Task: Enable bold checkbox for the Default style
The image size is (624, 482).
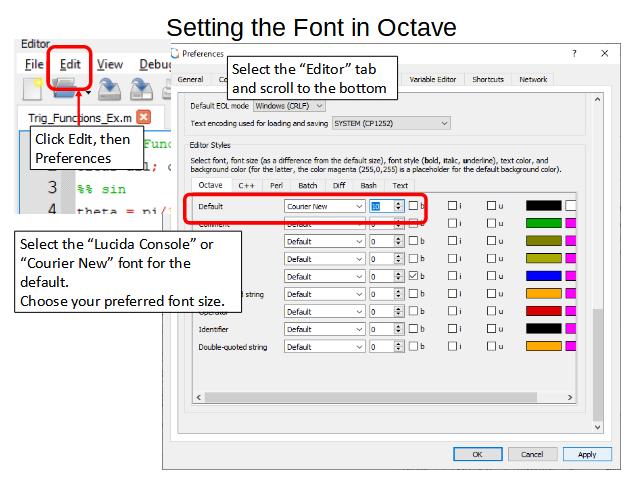Action: coord(413,206)
